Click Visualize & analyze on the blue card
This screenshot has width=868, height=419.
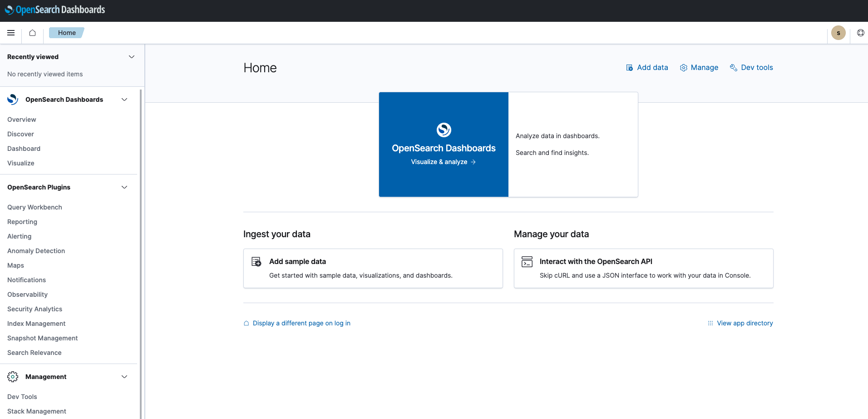(443, 162)
